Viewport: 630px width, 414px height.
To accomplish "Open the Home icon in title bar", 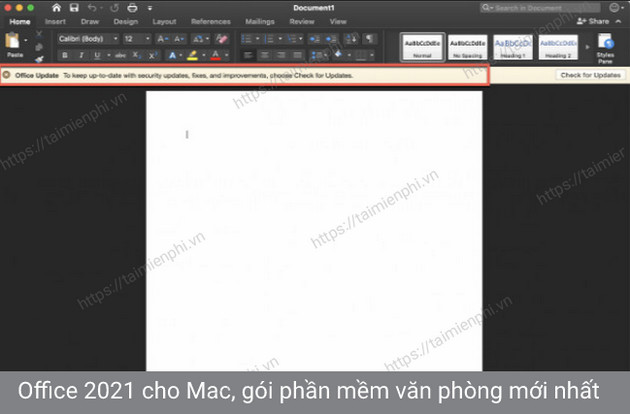I will click(x=56, y=8).
